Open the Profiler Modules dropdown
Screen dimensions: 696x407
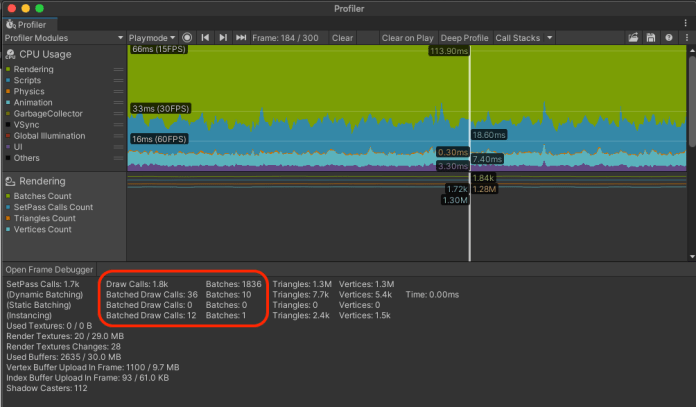click(62, 38)
